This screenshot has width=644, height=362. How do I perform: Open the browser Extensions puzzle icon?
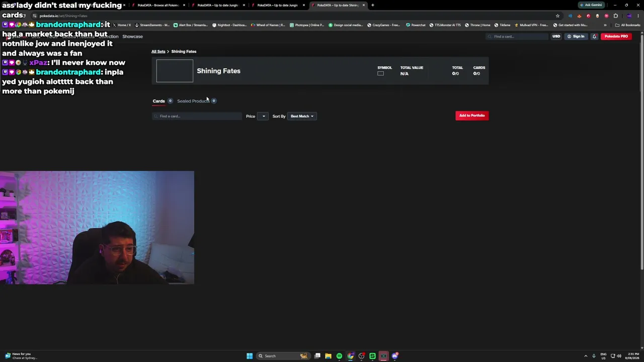coord(615,16)
